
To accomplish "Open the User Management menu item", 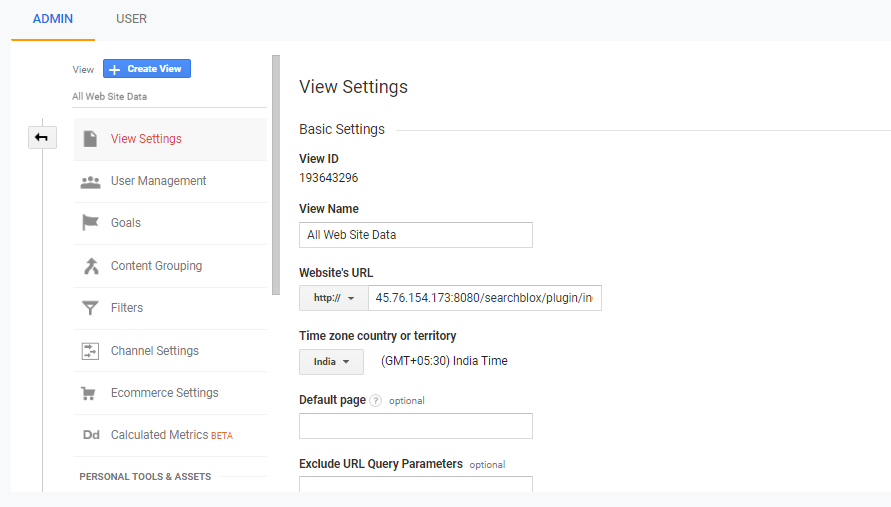I will point(158,181).
